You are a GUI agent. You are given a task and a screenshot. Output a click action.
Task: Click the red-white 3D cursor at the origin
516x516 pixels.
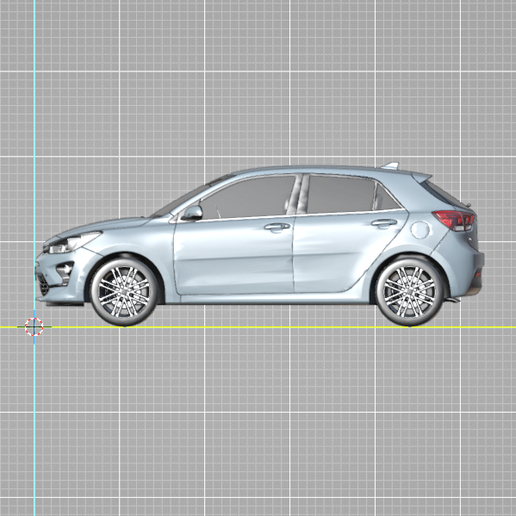click(34, 327)
